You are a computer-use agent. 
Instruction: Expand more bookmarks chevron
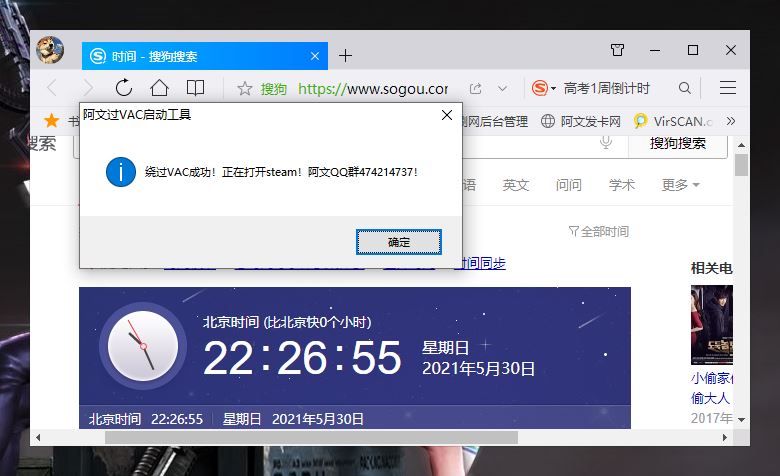(730, 121)
